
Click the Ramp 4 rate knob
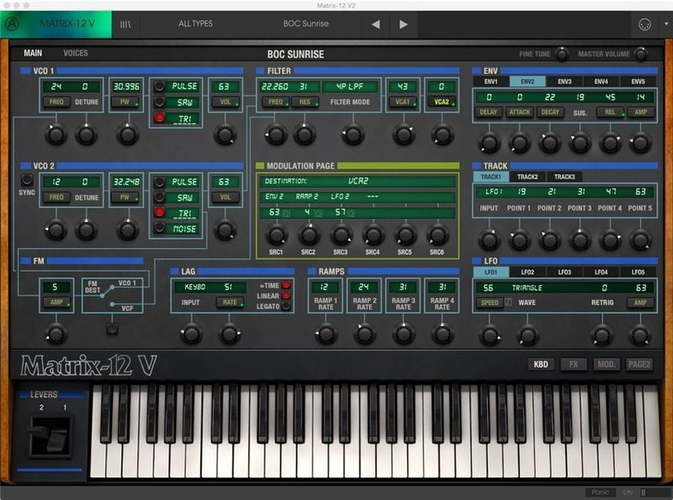coord(442,334)
